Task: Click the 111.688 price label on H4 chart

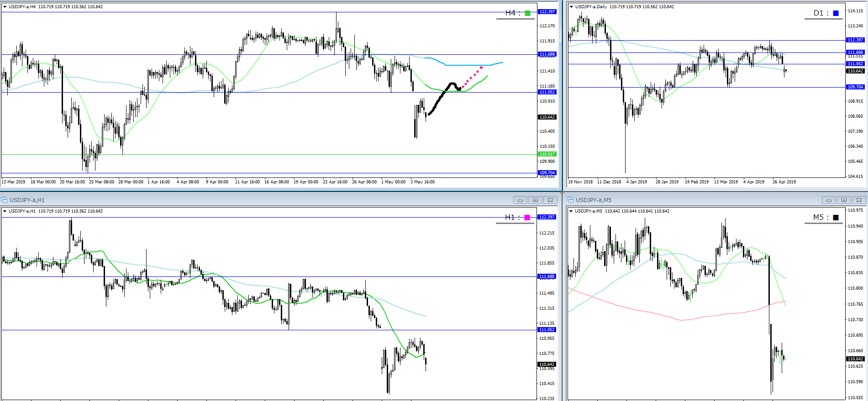Action: point(547,54)
